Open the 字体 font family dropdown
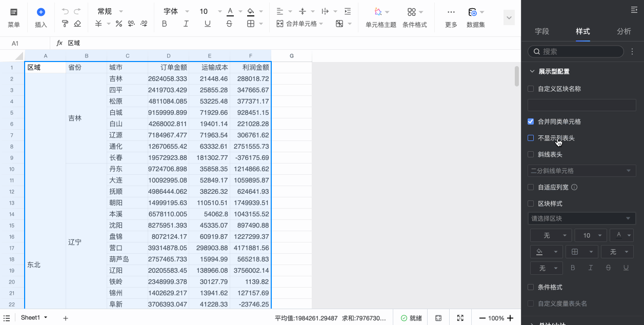This screenshot has height=325, width=644. [176, 11]
